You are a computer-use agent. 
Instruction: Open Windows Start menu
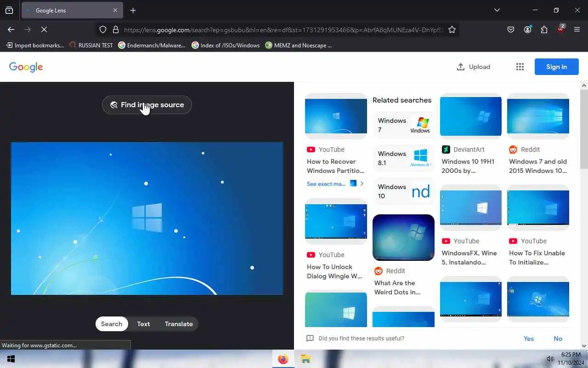pyautogui.click(x=11, y=359)
